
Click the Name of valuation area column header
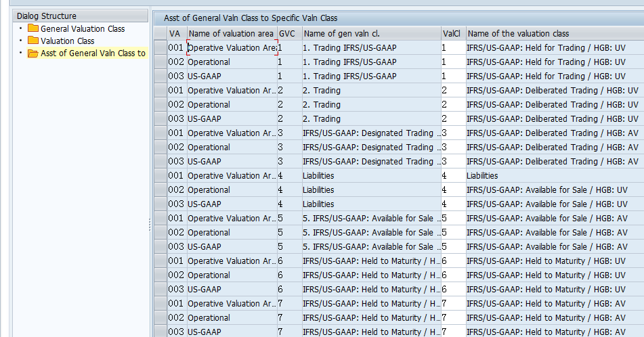point(231,33)
